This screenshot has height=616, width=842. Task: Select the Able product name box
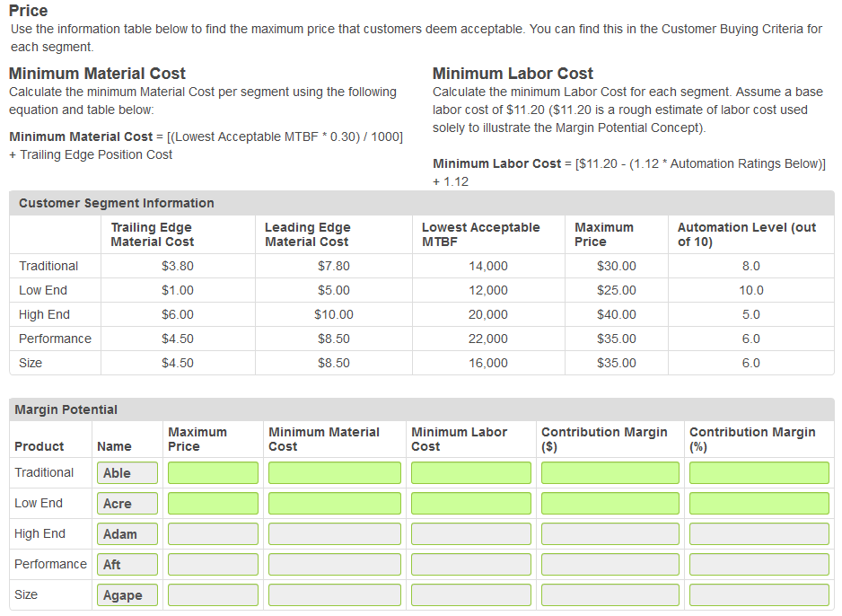tap(126, 472)
